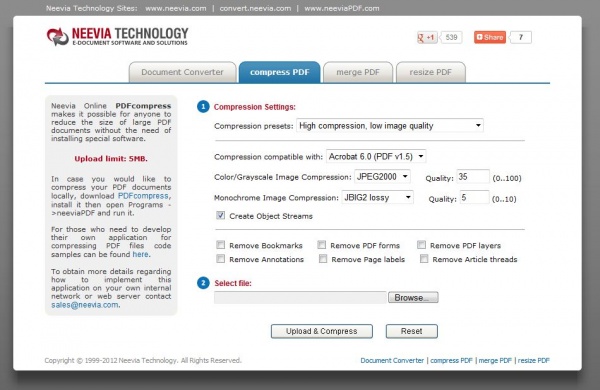This screenshot has width=600, height=390.
Task: Click the 'Upload limit: 5MB.' text
Action: click(111, 158)
